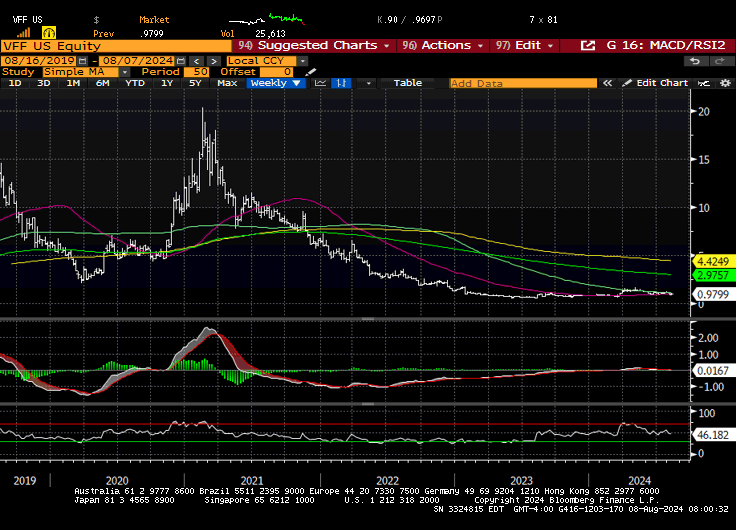Step back to the previous date range

coord(197,61)
